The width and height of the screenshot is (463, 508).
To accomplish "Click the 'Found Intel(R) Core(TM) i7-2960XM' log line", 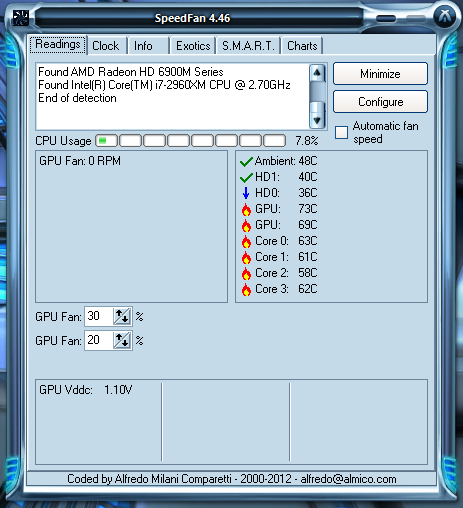I will [x=164, y=85].
